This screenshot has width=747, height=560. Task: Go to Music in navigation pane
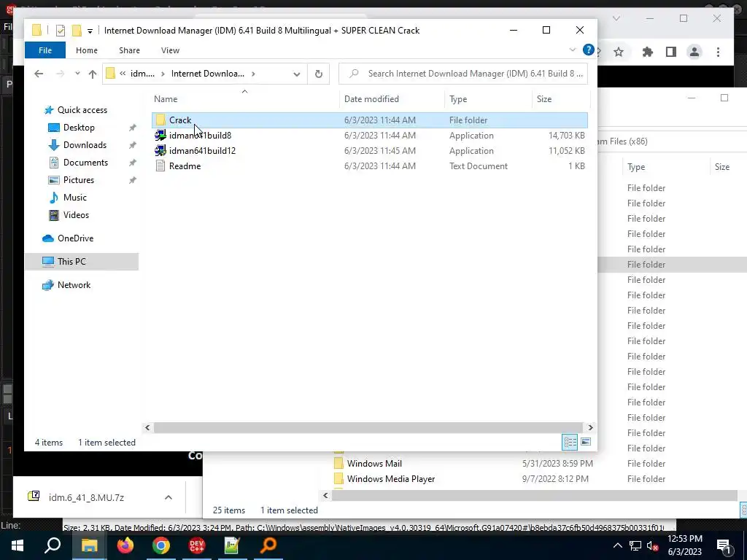click(75, 198)
